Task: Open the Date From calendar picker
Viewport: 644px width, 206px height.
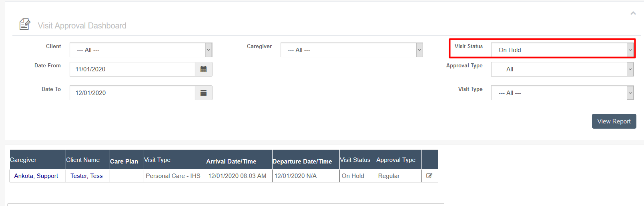Action: (203, 69)
